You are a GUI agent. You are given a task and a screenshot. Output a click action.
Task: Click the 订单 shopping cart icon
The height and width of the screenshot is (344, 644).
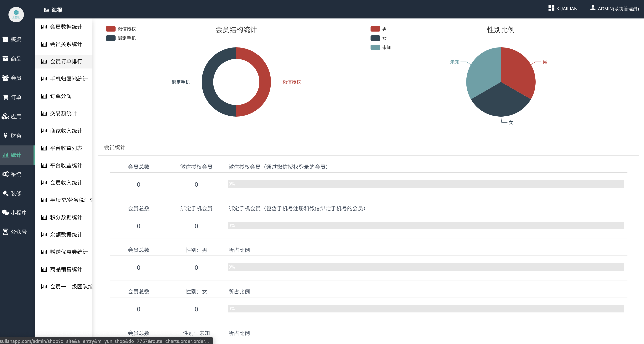pos(5,97)
